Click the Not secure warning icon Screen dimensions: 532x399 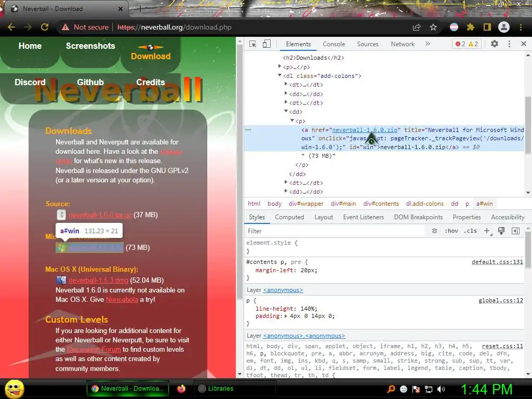tap(65, 27)
